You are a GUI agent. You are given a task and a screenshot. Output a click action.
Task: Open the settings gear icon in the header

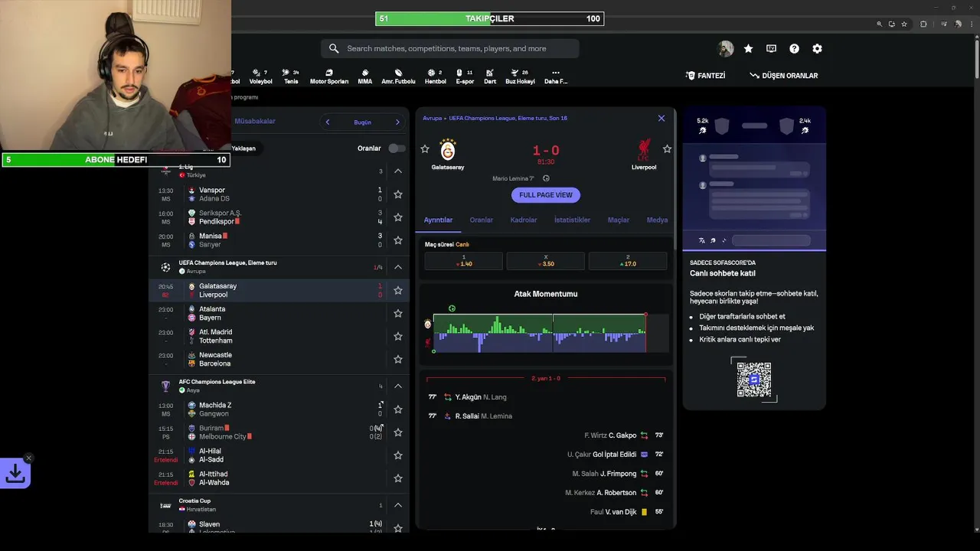click(x=817, y=48)
